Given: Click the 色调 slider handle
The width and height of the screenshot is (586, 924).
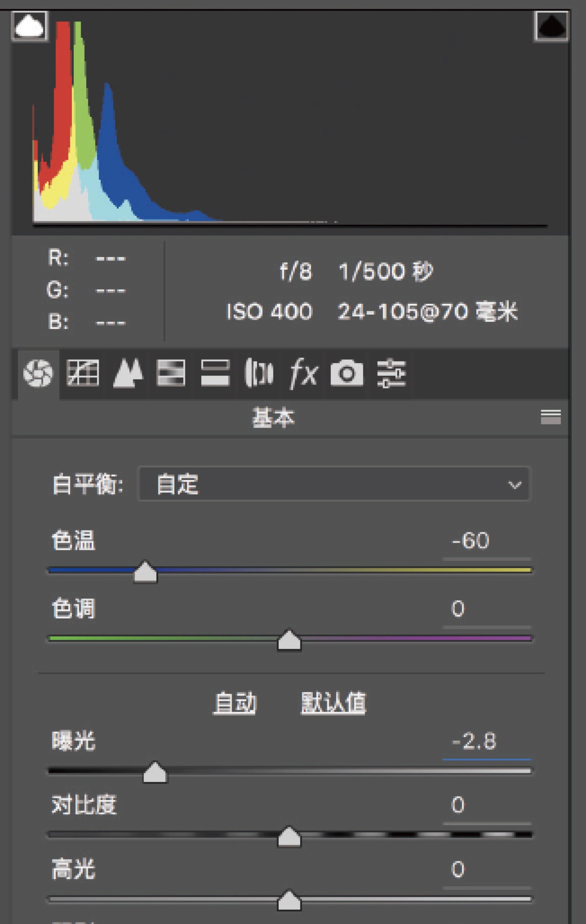Looking at the screenshot, I should pos(289,640).
